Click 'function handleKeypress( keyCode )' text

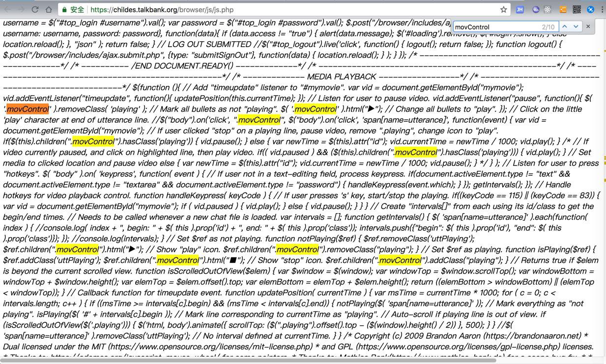tap(197, 196)
